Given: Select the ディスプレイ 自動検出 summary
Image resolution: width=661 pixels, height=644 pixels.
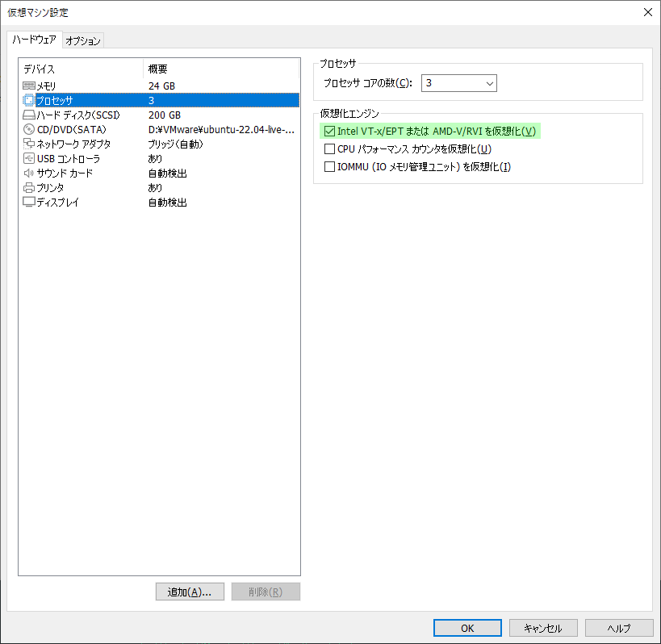Looking at the screenshot, I should tap(167, 203).
